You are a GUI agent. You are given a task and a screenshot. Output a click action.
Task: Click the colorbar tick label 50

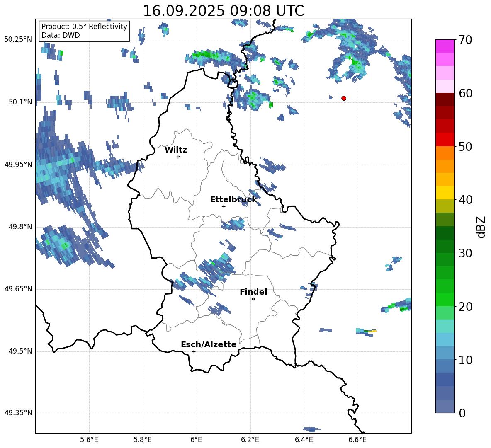click(465, 146)
